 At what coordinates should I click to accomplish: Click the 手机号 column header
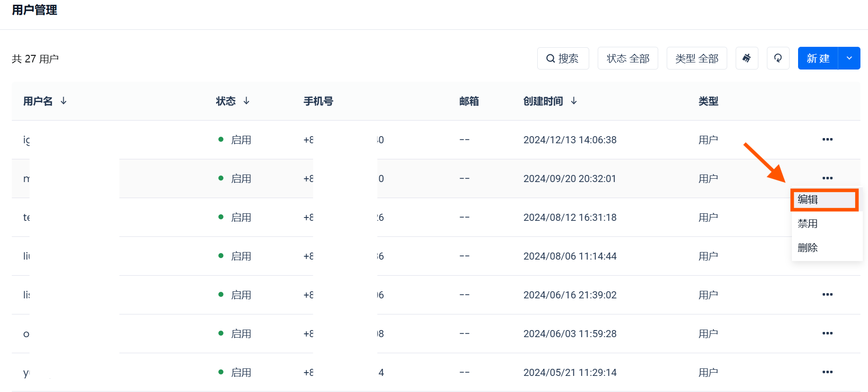coord(318,101)
